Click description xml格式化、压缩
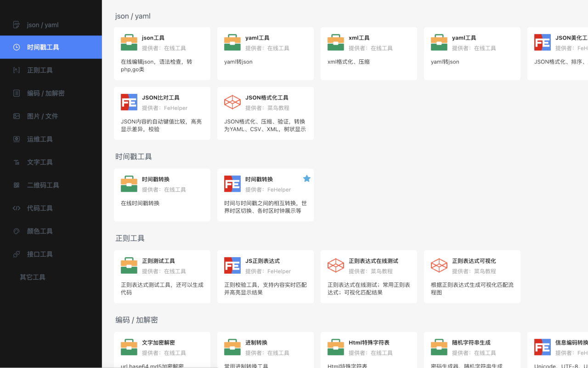Viewport: 588px width, 368px height. tap(349, 62)
